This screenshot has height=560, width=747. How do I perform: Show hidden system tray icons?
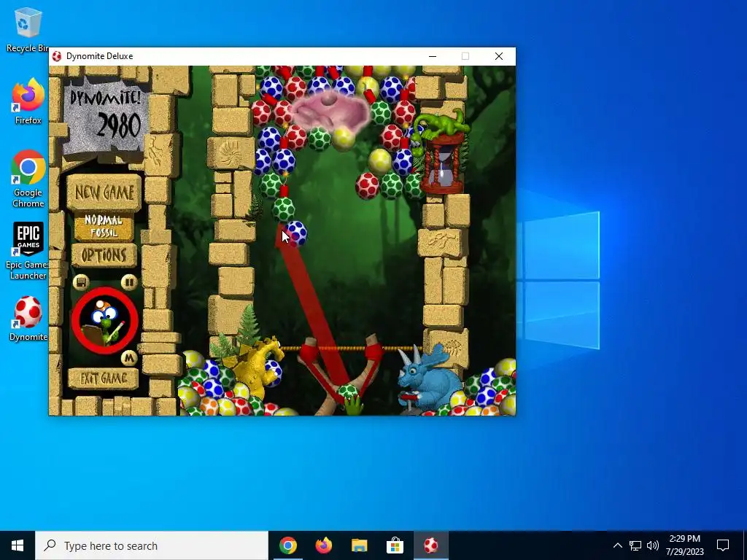coord(617,545)
